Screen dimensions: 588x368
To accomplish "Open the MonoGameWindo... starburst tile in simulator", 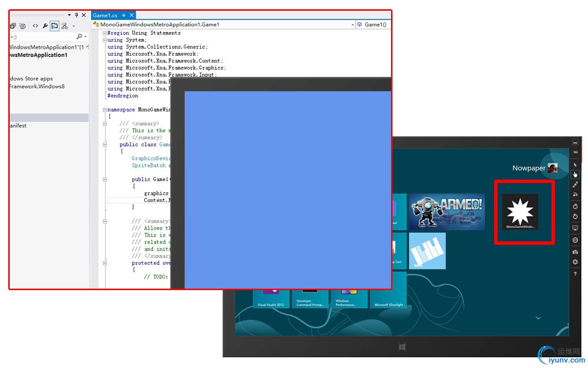I will [x=520, y=212].
